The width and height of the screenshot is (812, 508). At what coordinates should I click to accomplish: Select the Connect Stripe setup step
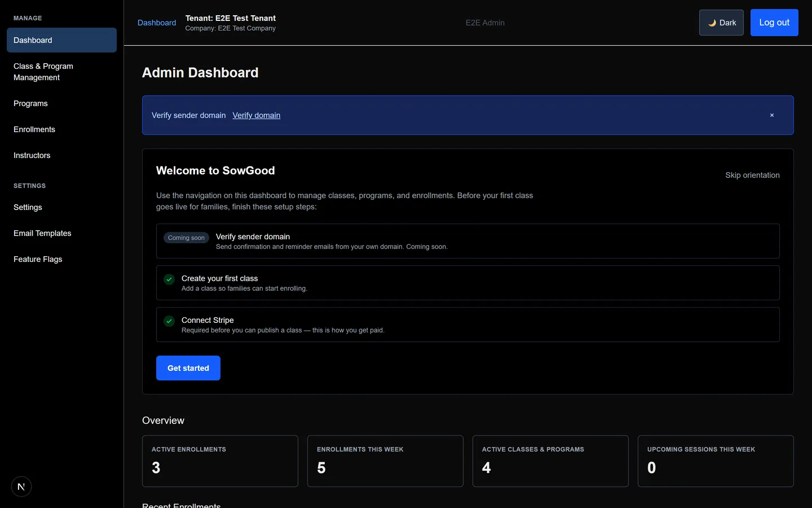pos(468,325)
